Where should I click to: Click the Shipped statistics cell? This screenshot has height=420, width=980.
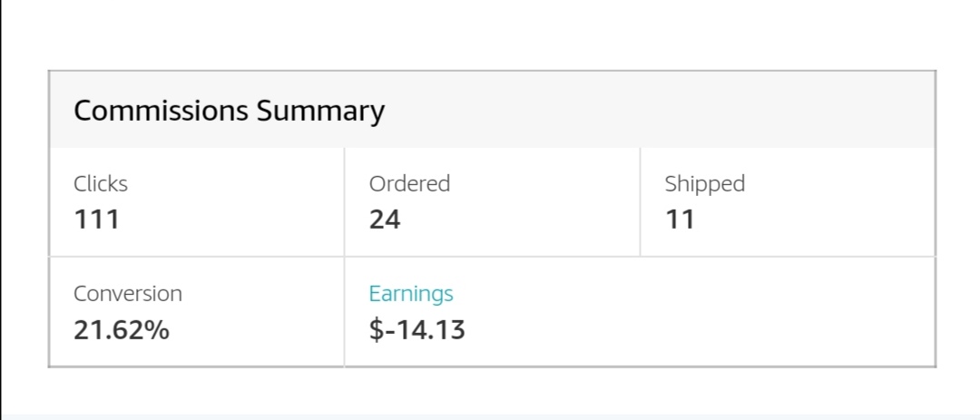click(x=788, y=202)
